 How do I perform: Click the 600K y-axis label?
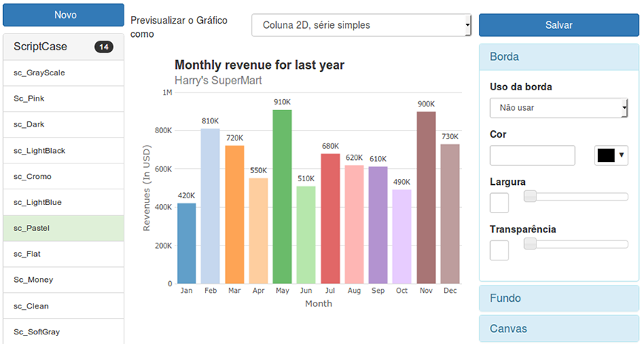tap(163, 169)
